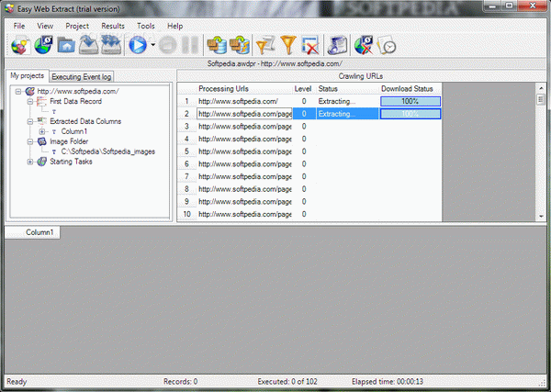Viewport: 551px width, 392px height.
Task: Select row 1 URL http://www.softpedia.com/
Action: click(244, 101)
